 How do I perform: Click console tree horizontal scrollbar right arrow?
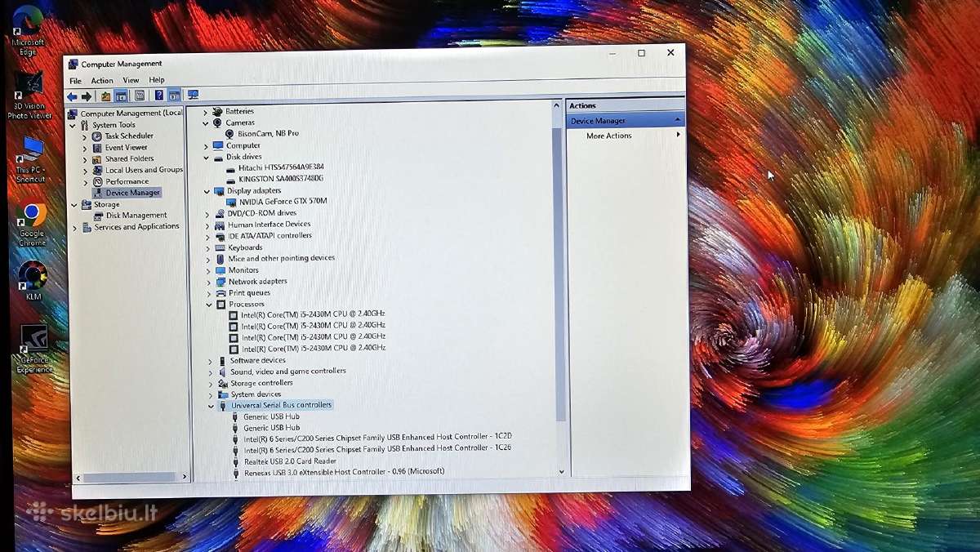185,476
